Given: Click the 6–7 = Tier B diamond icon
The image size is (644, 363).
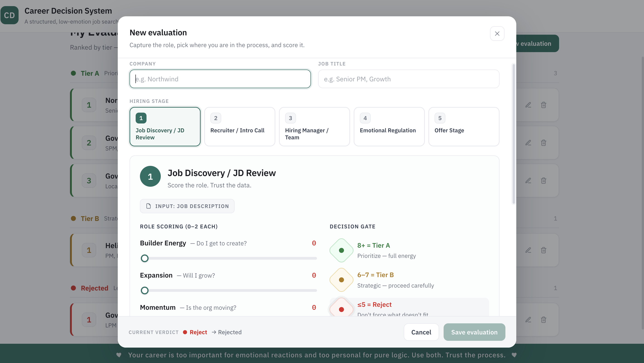Looking at the screenshot, I should (x=341, y=280).
